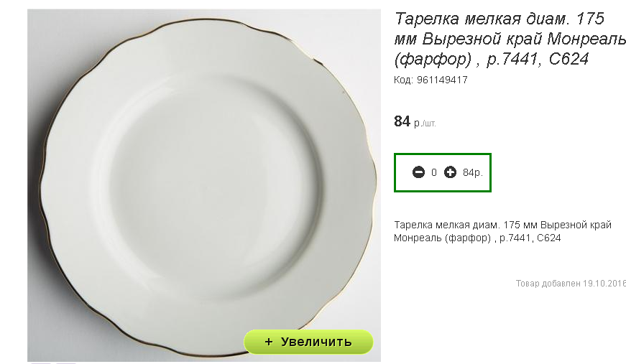Click the green-bordered quantity stepper box
The image size is (626, 364).
click(442, 172)
